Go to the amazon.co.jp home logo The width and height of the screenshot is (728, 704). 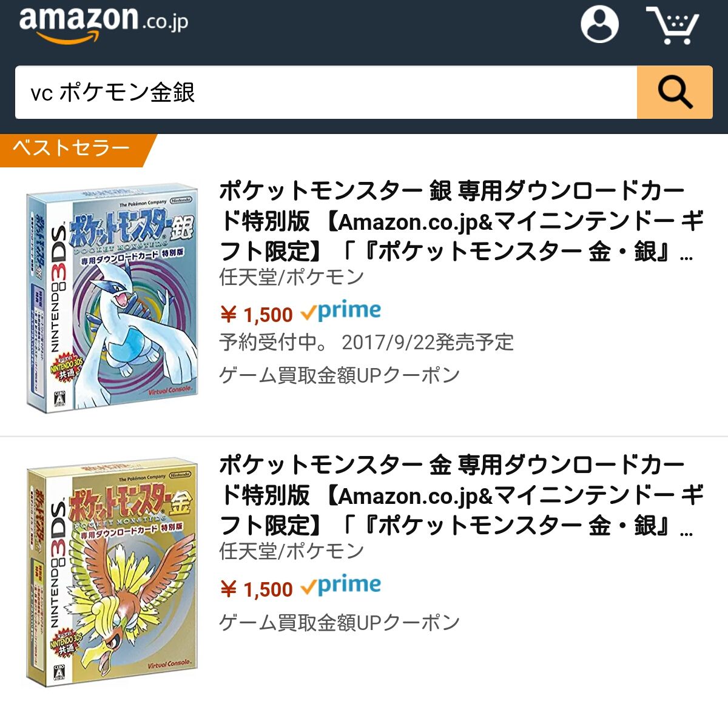click(104, 24)
